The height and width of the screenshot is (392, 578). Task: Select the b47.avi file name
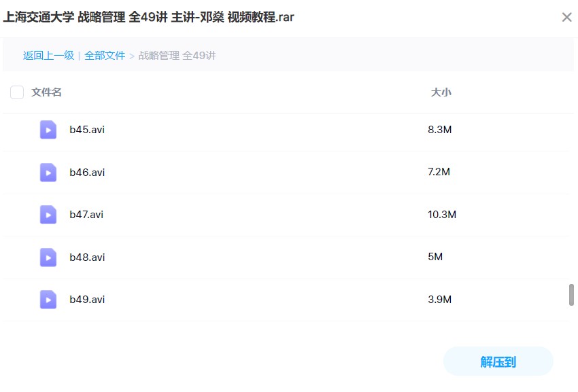click(86, 215)
